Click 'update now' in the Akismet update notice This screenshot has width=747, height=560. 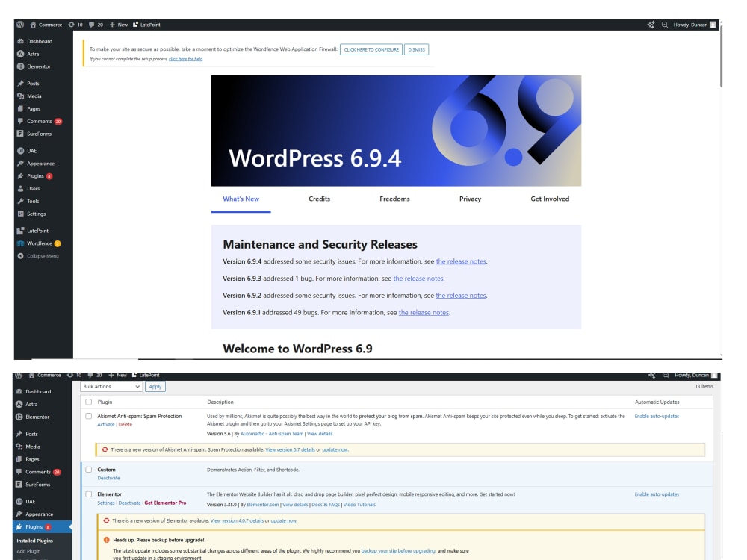pos(335,449)
